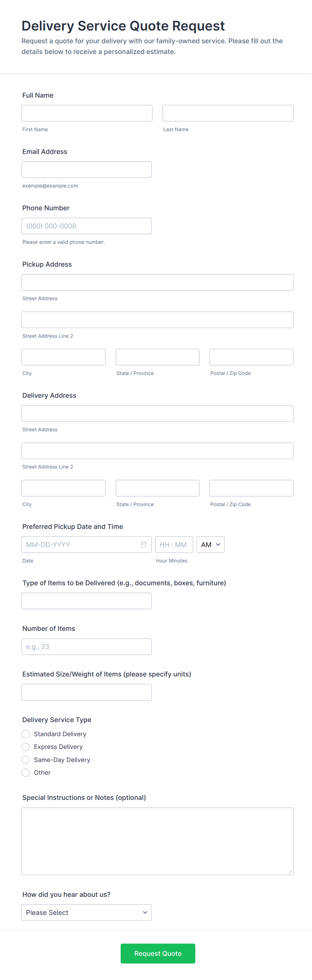Image resolution: width=312 pixels, height=980 pixels.
Task: Click the Phone Number input
Action: (x=86, y=226)
